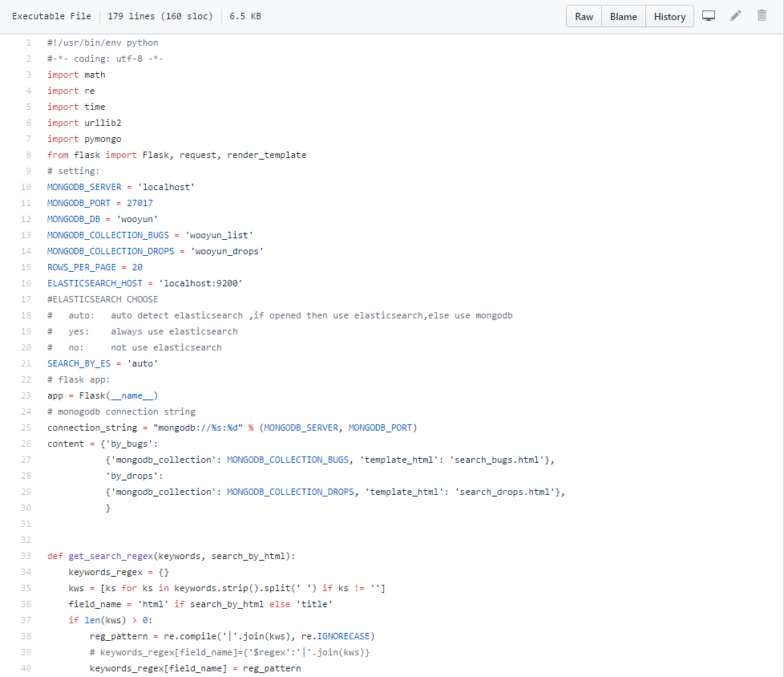Select line number 33 at get_search_regex
The image size is (784, 677).
(x=26, y=556)
